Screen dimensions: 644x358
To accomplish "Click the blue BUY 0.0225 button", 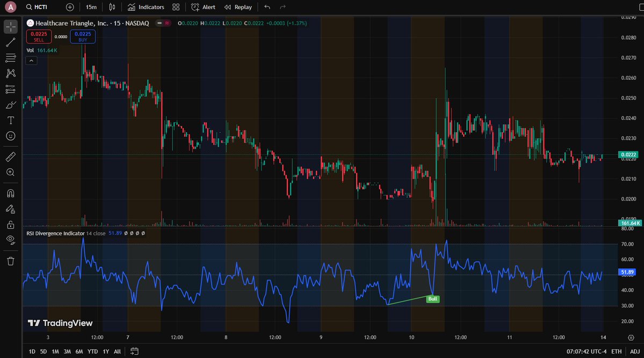I will pos(83,37).
